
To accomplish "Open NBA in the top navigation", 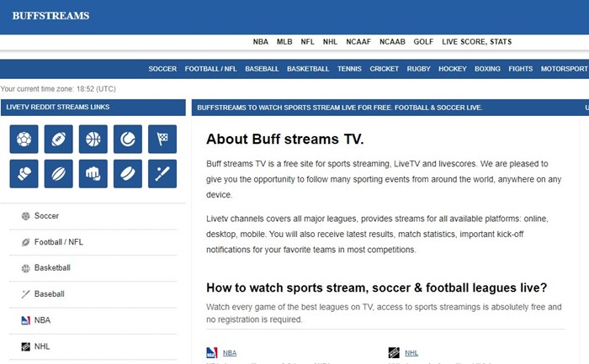I will 261,41.
